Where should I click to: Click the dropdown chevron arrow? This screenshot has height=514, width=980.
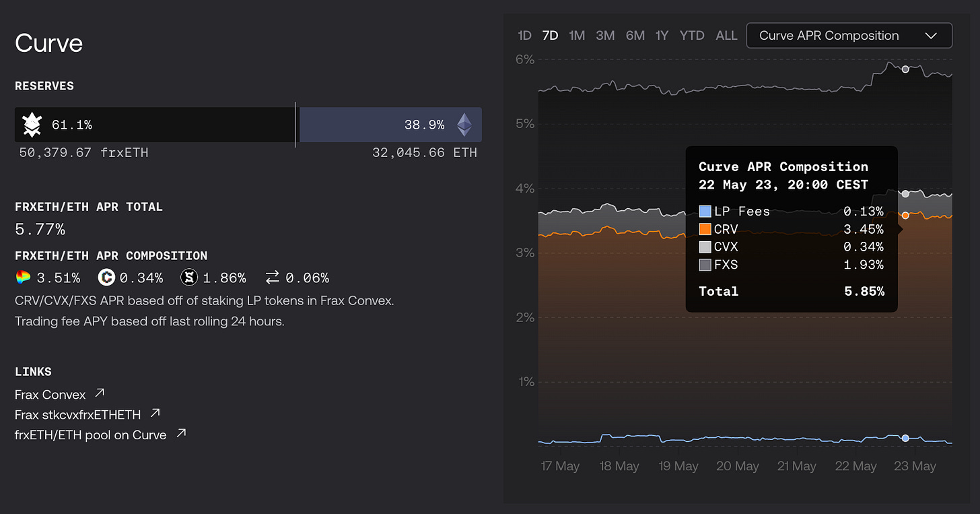click(x=931, y=36)
